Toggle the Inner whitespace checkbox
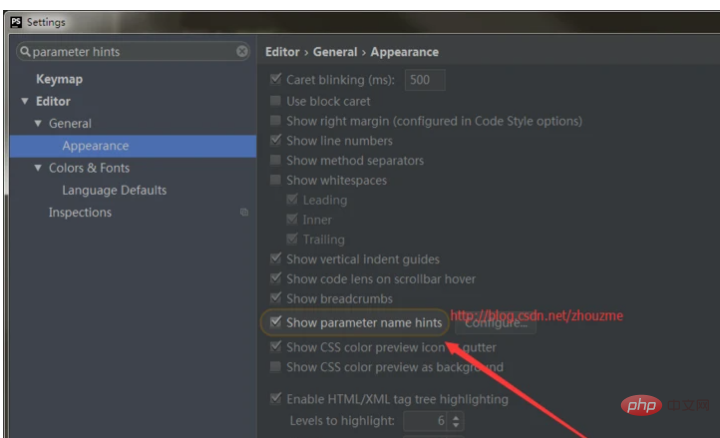Screen dimensions: 720x438 (292, 219)
